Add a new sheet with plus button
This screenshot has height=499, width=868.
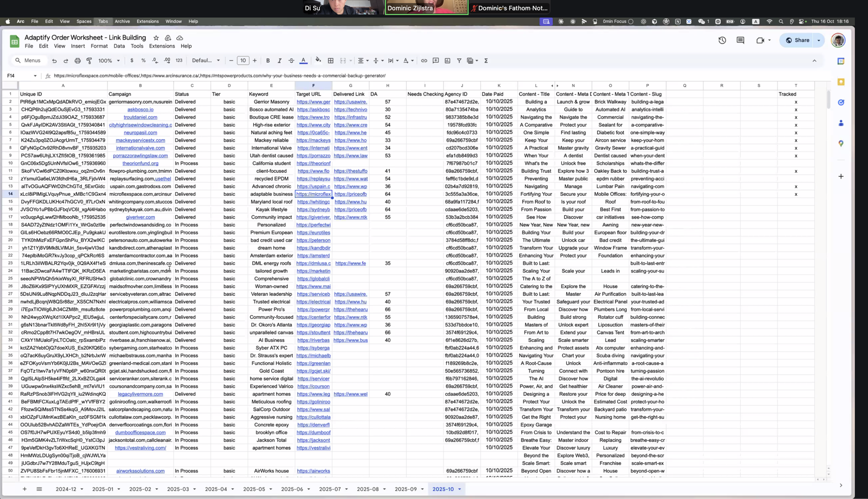coord(24,489)
